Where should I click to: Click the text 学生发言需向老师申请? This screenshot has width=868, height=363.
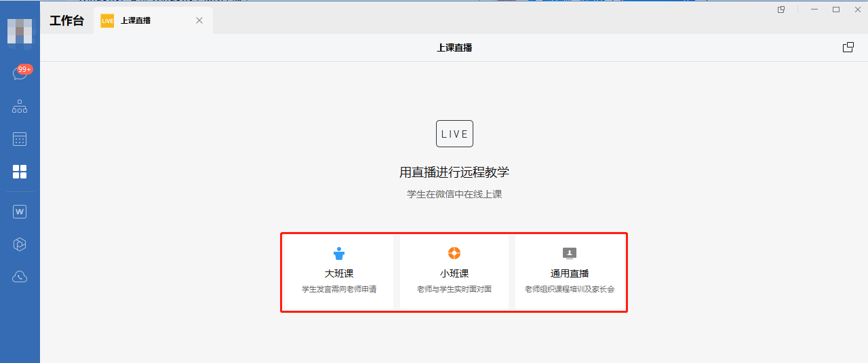click(x=339, y=289)
